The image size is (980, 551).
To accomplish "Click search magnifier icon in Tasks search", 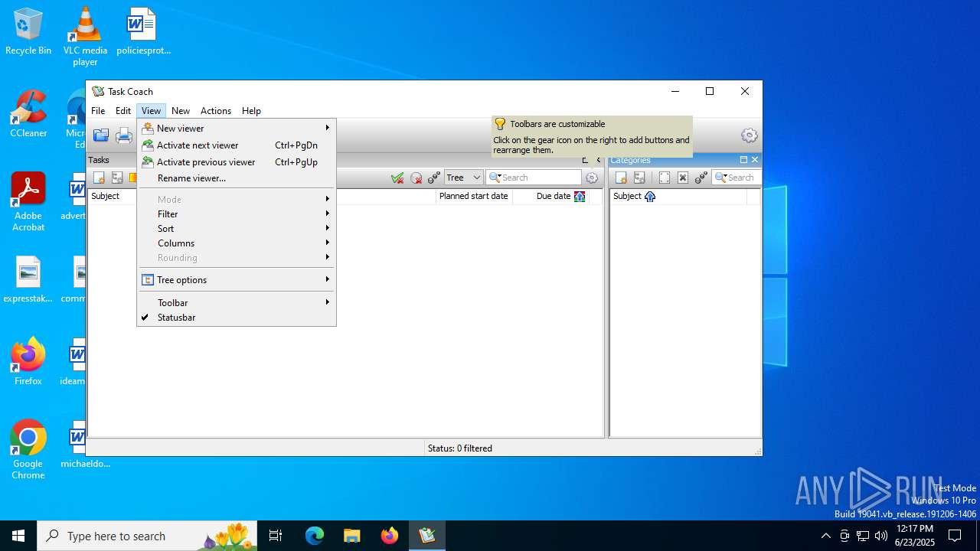I will click(495, 178).
